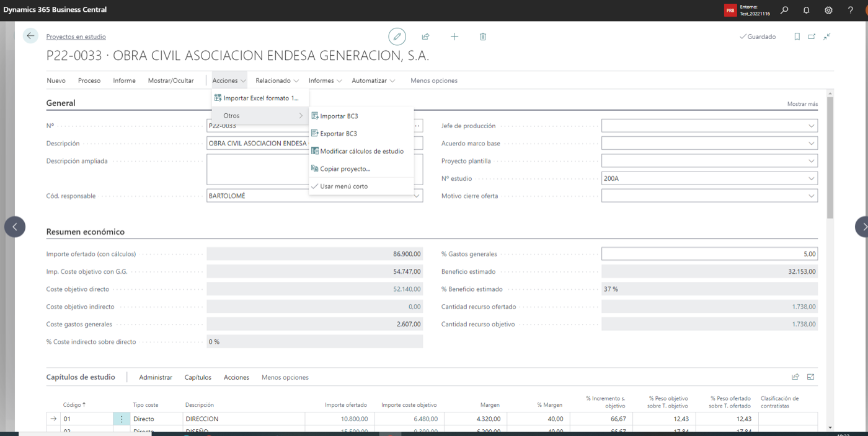The height and width of the screenshot is (436, 868).
Task: Click the % Gastos generales field
Action: 709,254
